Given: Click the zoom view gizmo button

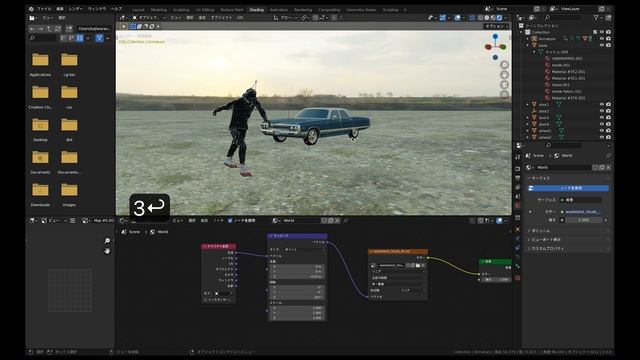Looking at the screenshot, I should tap(504, 65).
